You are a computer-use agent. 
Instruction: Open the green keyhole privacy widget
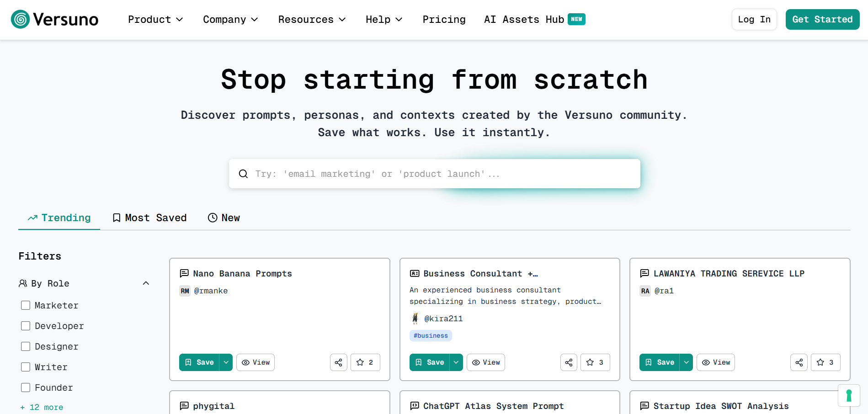[849, 395]
